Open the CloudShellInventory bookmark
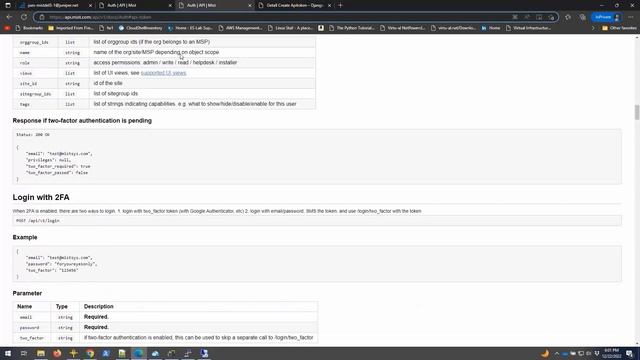Screen dimensions: 640x360 point(140,28)
